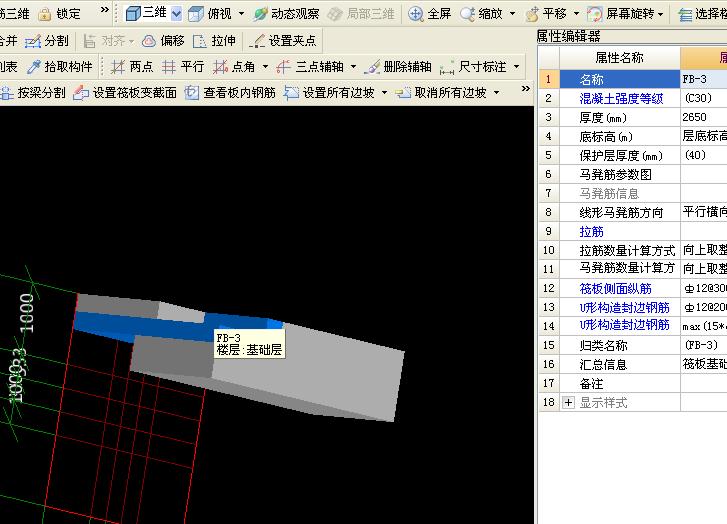This screenshot has height=524, width=727.
Task: Click 查看板内钢筋 view rebar tool
Action: 230,93
